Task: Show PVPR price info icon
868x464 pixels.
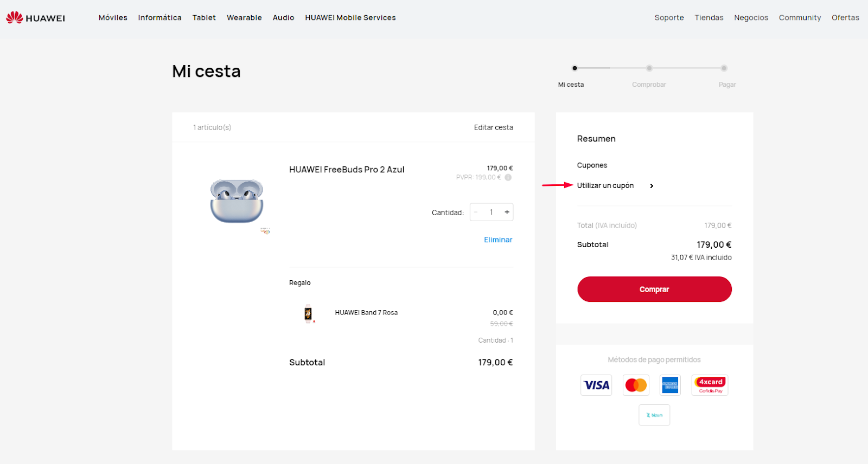Action: point(508,177)
